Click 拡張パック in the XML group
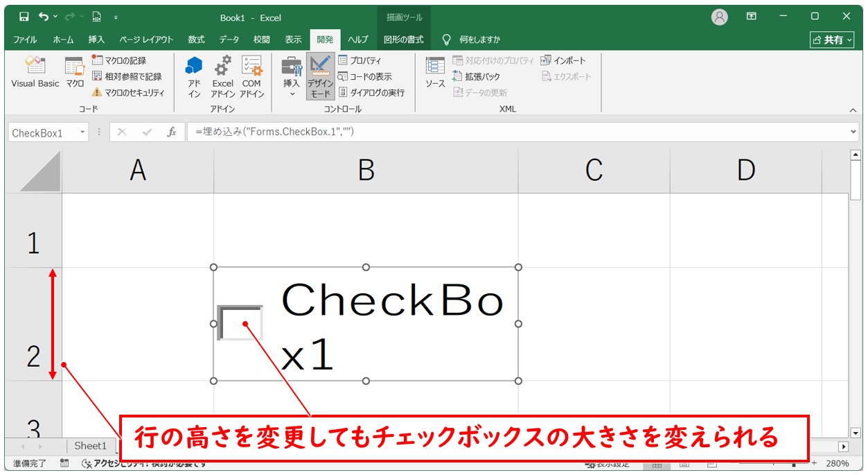The height and width of the screenshot is (475, 868). coord(476,76)
